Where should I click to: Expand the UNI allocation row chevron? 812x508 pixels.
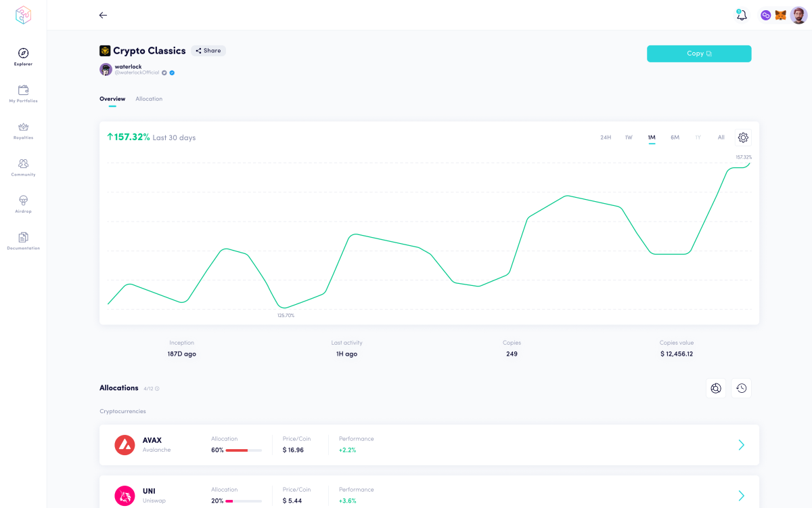point(741,495)
